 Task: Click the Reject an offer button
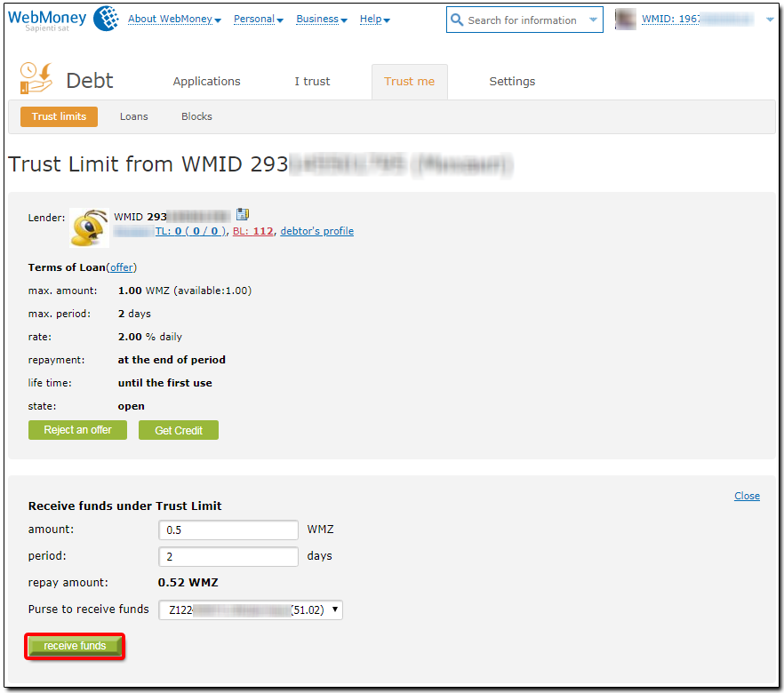tap(77, 430)
